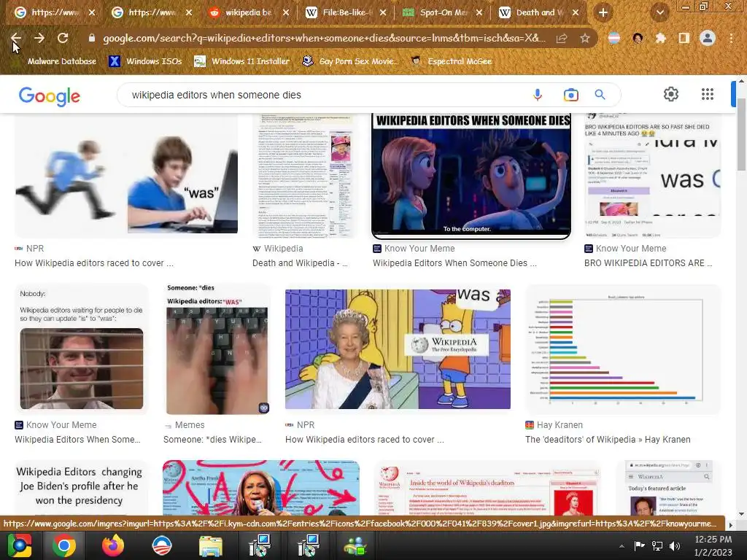Open link 'How Wikipedia editors raced to cover' under running boy
The height and width of the screenshot is (560, 747).
click(x=94, y=262)
